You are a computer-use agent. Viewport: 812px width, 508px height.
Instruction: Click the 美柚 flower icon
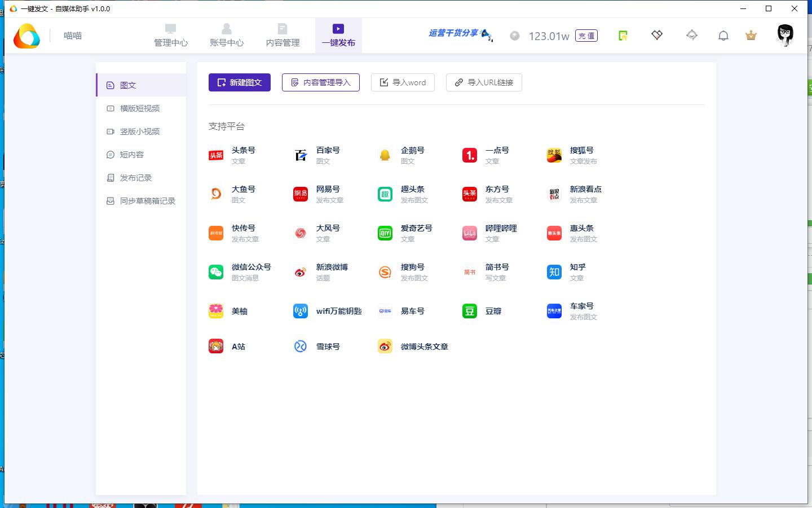point(216,311)
